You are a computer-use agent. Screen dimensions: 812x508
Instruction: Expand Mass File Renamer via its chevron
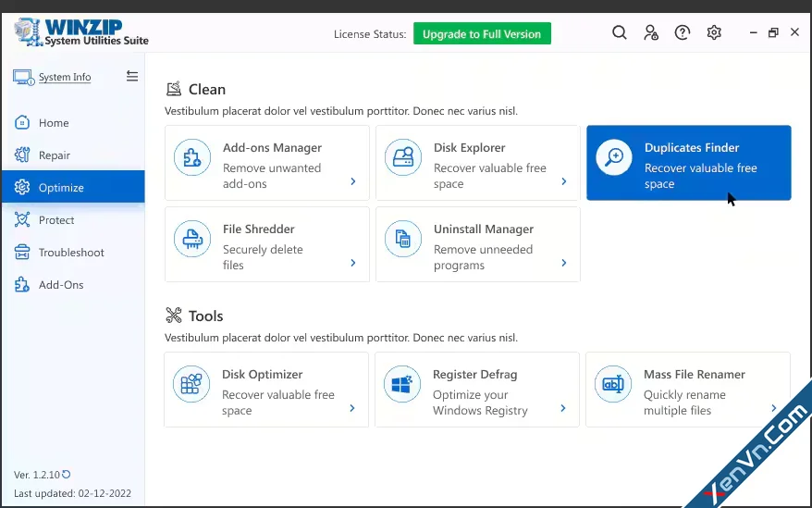point(774,408)
